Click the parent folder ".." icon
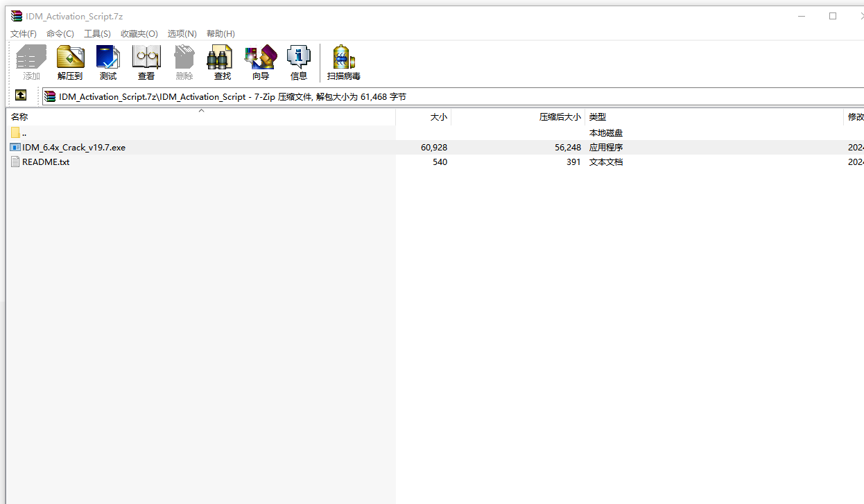This screenshot has height=504, width=864. 16,132
